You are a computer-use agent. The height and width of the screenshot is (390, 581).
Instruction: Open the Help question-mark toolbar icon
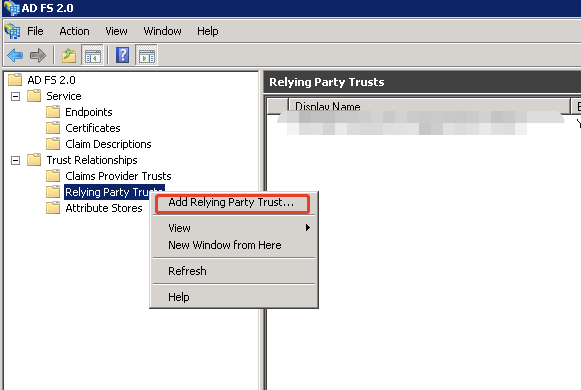click(122, 56)
